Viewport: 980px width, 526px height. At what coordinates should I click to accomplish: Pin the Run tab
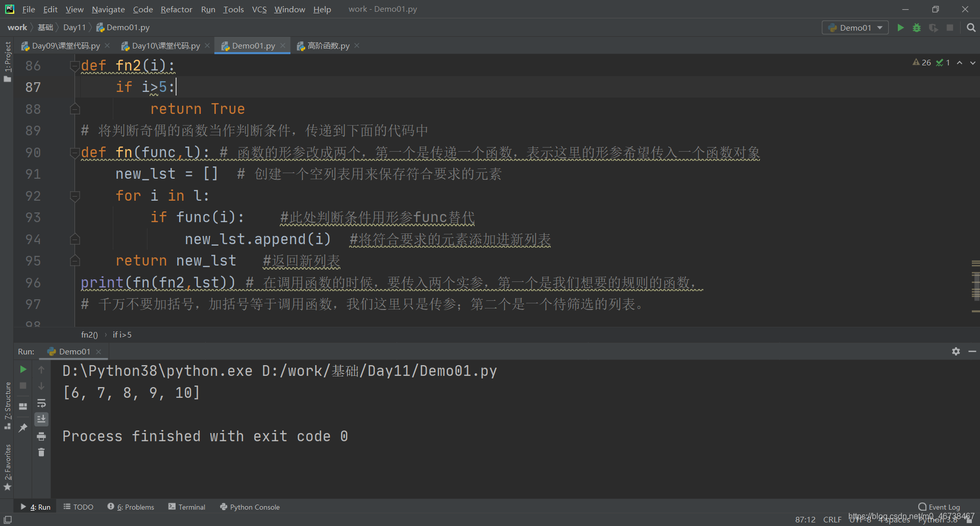tap(23, 428)
